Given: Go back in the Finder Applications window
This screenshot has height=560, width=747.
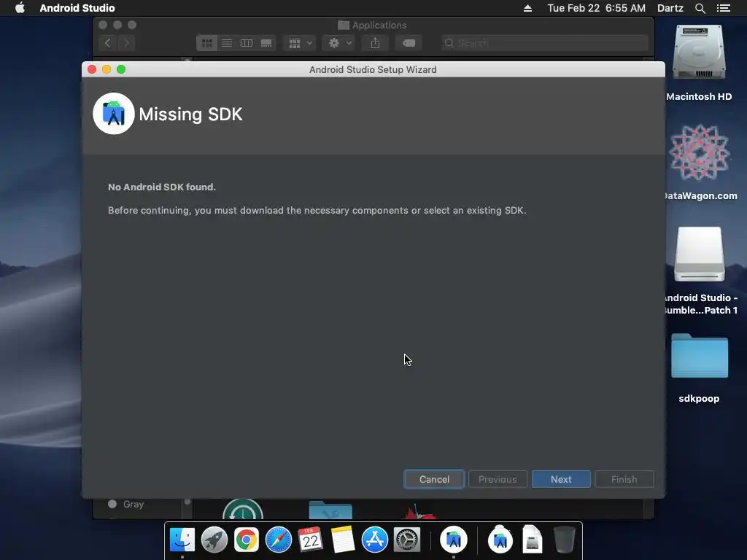Looking at the screenshot, I should pos(108,43).
